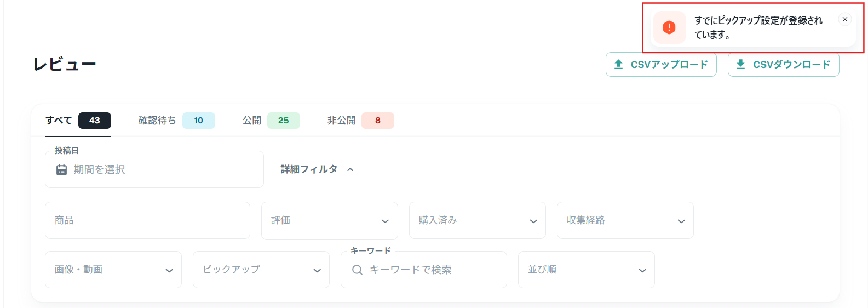Show the 非公開 reviews tab
Screen dimensions: 868x308
click(360, 121)
